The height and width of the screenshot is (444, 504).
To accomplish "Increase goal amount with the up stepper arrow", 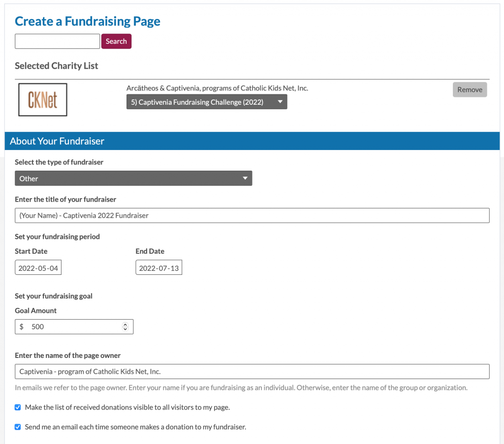I will pos(126,325).
